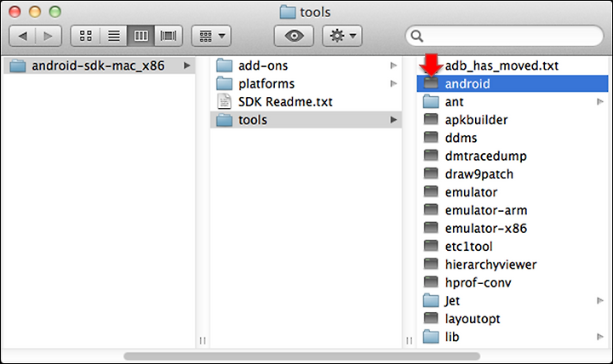613x364 pixels.
Task: Click the tools disclosure arrow
Action: 393,120
